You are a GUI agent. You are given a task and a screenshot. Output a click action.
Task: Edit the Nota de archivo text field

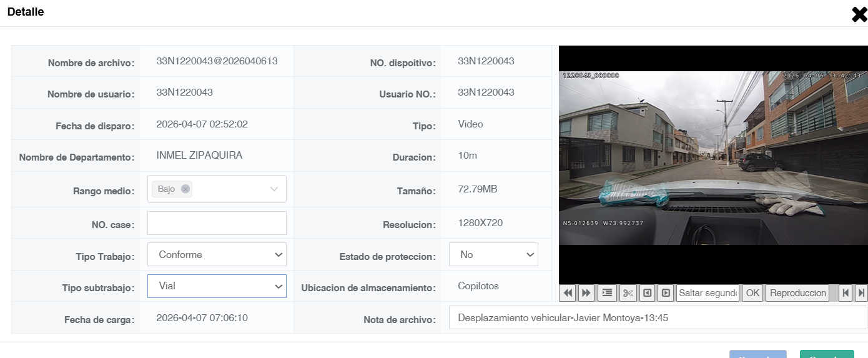tap(658, 317)
